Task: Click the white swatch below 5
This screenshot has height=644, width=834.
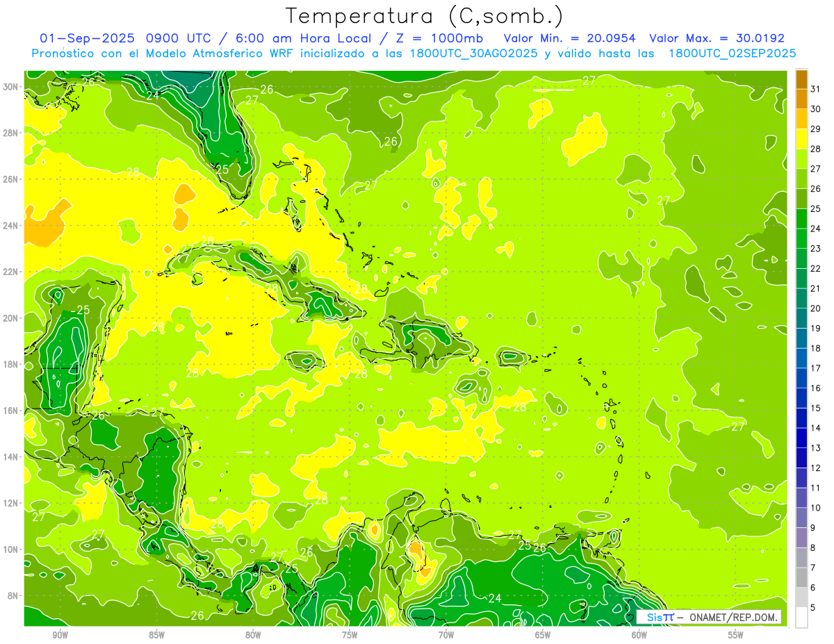Action: (801, 617)
